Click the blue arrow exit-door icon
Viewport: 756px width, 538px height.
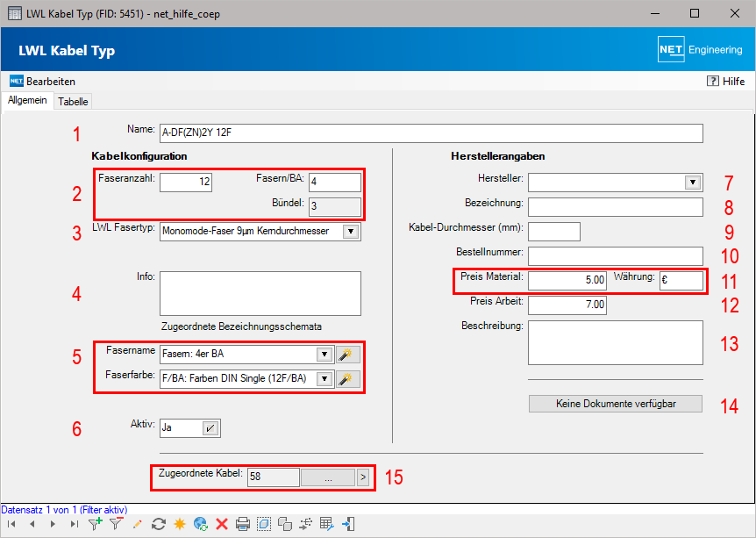(348, 524)
